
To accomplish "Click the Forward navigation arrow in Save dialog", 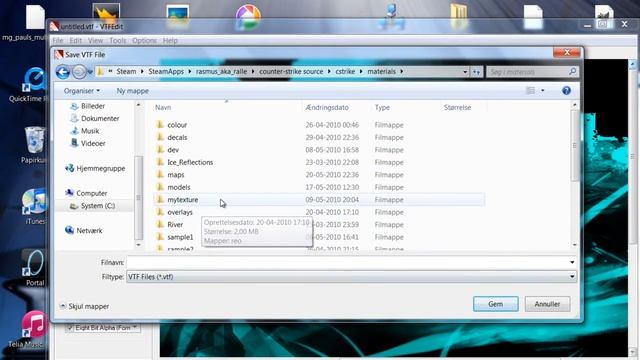I will coord(79,72).
